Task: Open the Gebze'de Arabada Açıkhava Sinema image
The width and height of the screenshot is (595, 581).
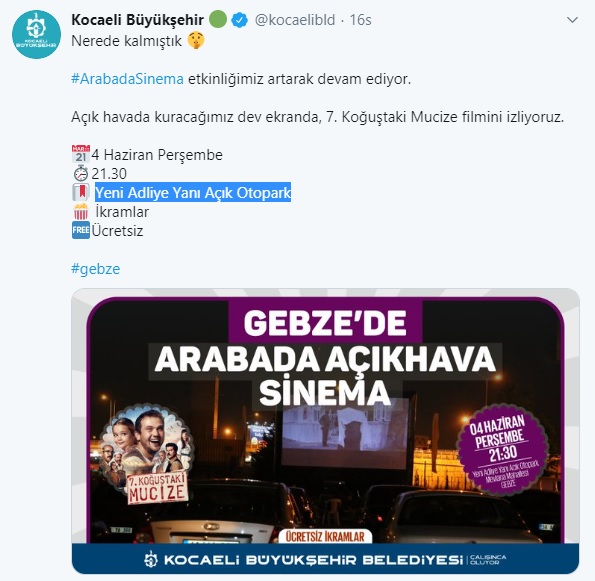Action: 325,431
